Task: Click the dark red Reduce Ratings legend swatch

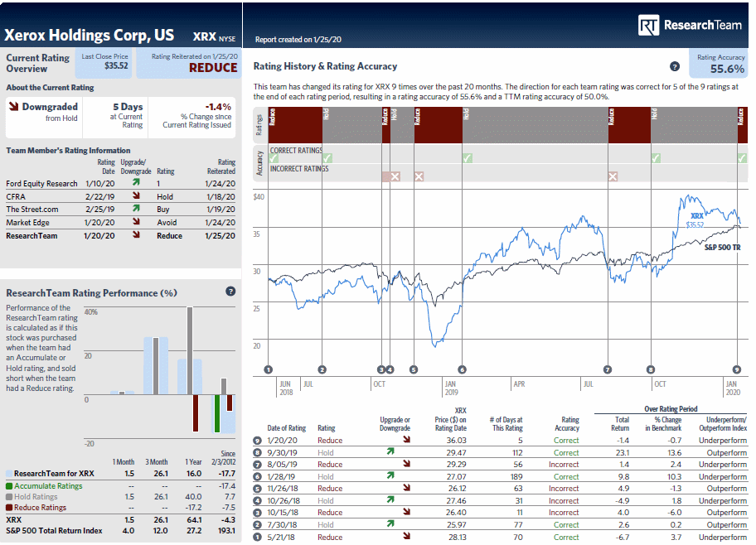Action: 9,508
